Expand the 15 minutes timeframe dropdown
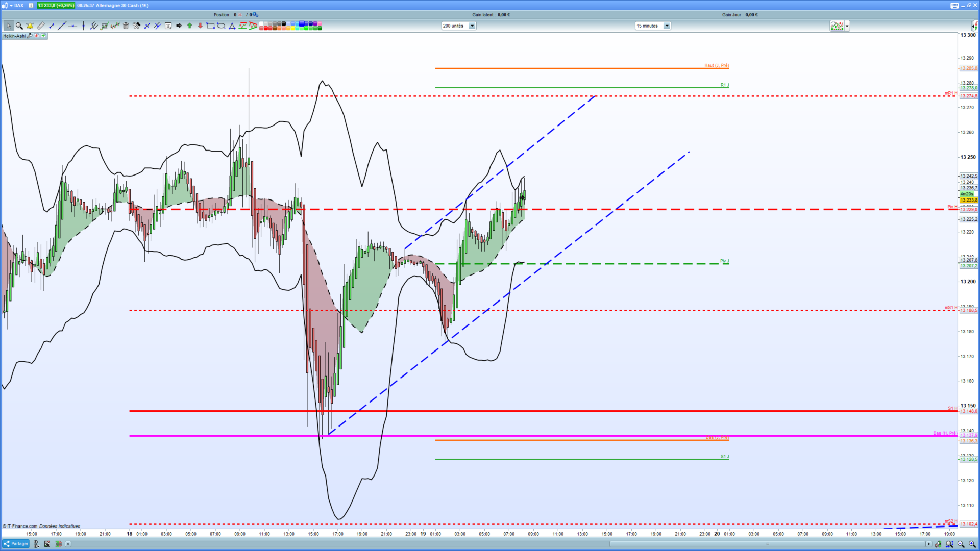Screen dimensions: 980x551 click(x=667, y=26)
